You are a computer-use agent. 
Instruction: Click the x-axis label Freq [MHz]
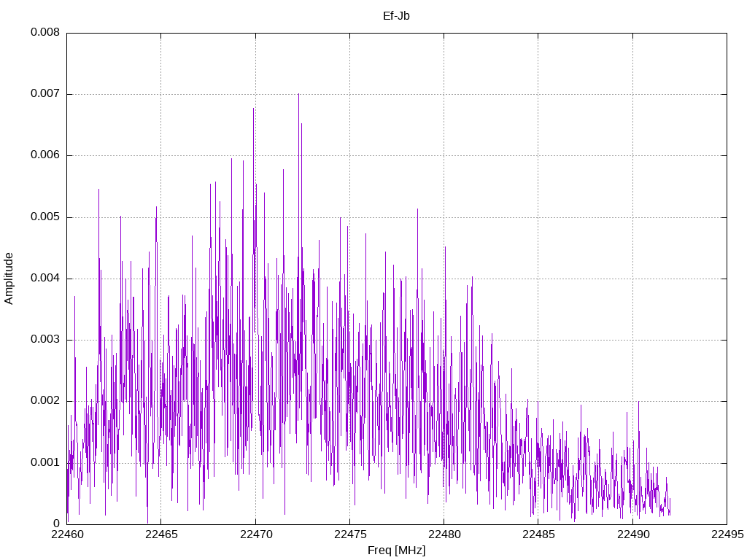coord(396,551)
